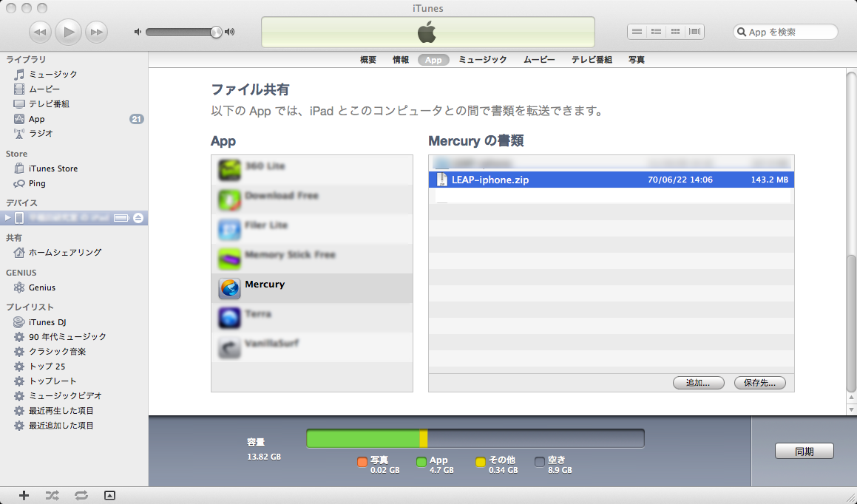The image size is (857, 504).
Task: Open the iTunes Store in sidebar
Action: coord(46,168)
